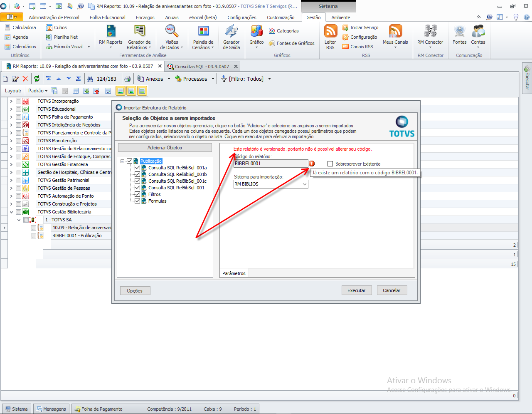Uncheck Consulta SQL RelBibSql_001b
Image resolution: width=532 pixels, height=414 pixels.
(137, 174)
